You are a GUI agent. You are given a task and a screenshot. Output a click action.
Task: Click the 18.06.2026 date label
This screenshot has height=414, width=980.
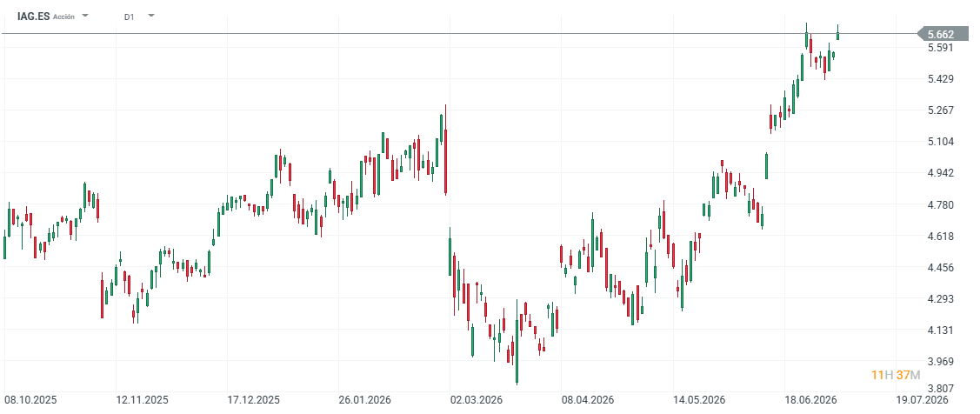pos(811,399)
